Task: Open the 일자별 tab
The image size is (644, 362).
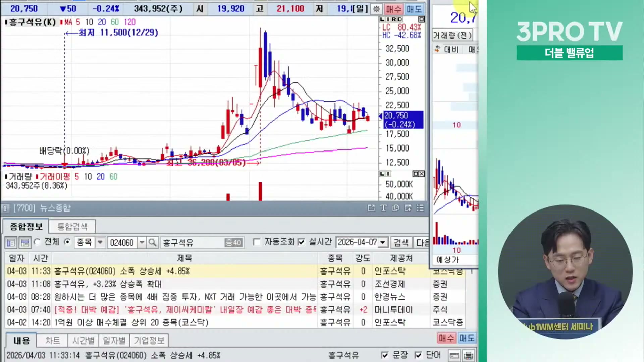Action: tap(114, 341)
